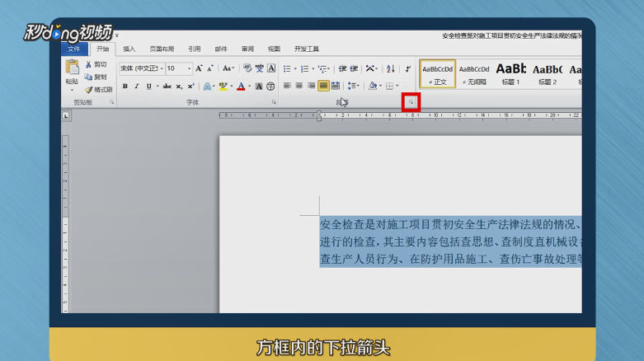Toggle Underline formatting
Screen dimensions: 644x361
point(148,87)
